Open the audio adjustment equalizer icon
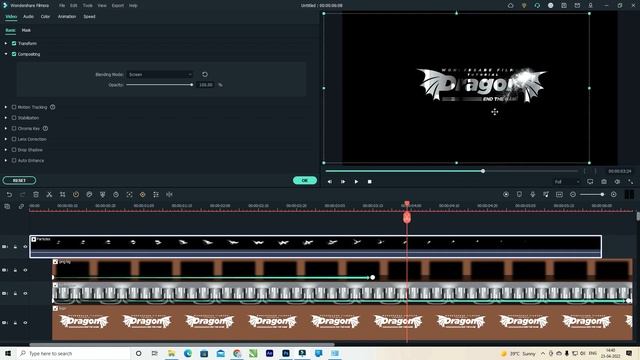640x360 pixels. pos(156,195)
